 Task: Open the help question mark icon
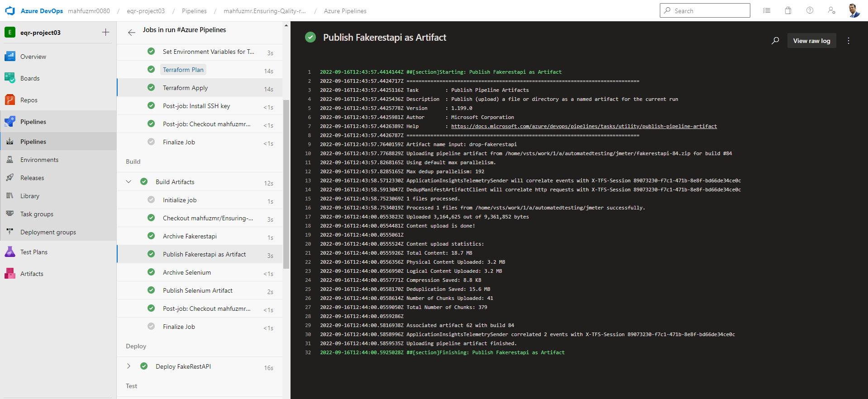(810, 10)
